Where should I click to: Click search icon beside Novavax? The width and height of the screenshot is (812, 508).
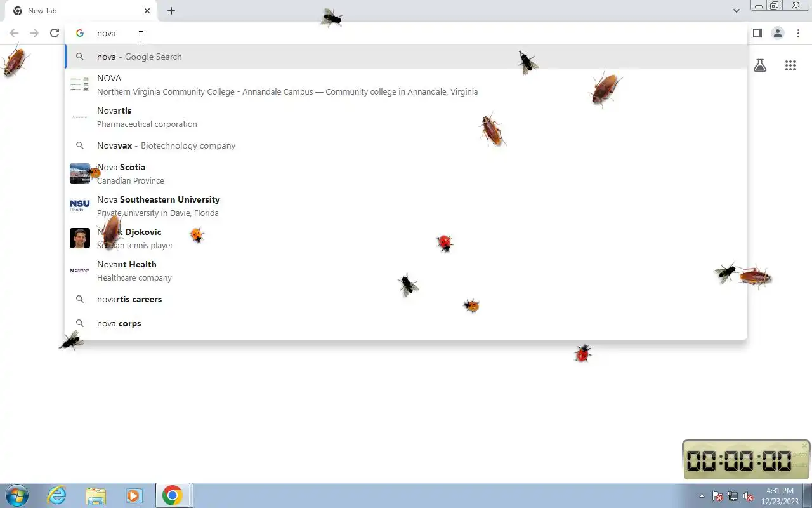click(x=80, y=145)
